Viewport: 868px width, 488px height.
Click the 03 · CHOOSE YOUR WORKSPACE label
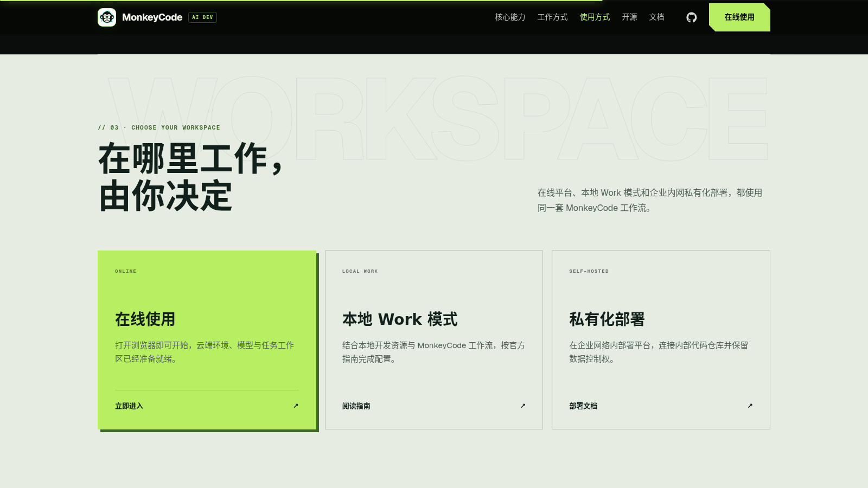point(159,128)
